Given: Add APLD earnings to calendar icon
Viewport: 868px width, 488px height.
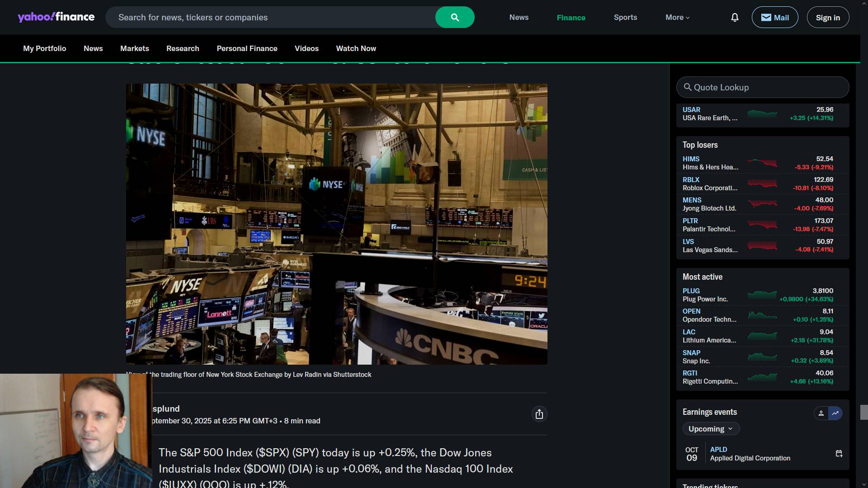Looking at the screenshot, I should 839,453.
